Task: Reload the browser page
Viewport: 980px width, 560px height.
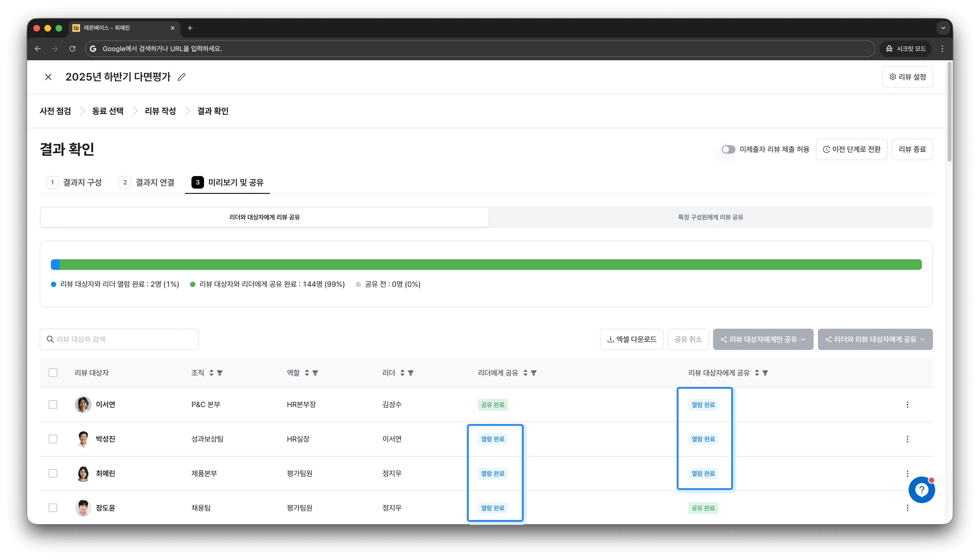Action: (72, 48)
